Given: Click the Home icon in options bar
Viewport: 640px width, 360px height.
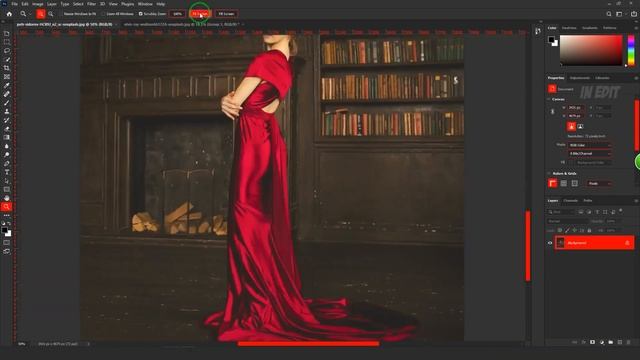Looking at the screenshot, I should click(x=9, y=14).
